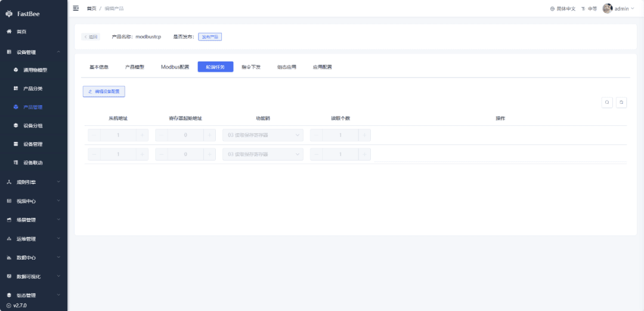The height and width of the screenshot is (311, 644).
Task: Switch to the 组态应用 tab
Action: 287,67
